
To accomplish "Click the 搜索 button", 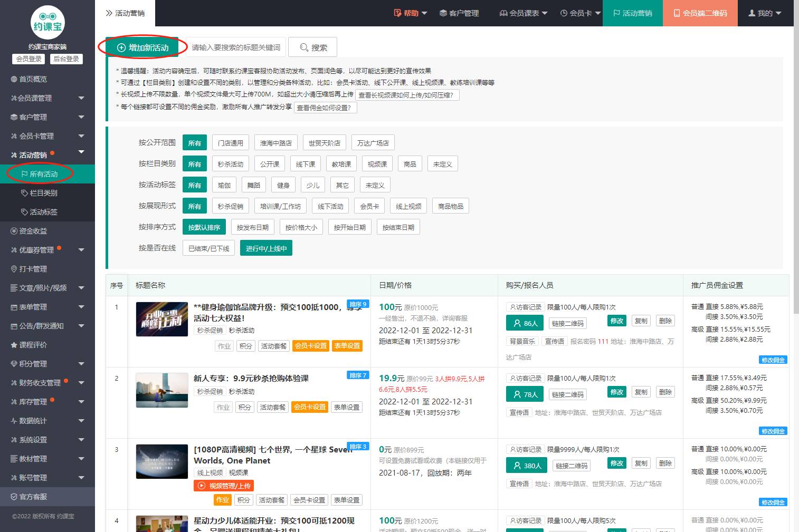I will (313, 47).
